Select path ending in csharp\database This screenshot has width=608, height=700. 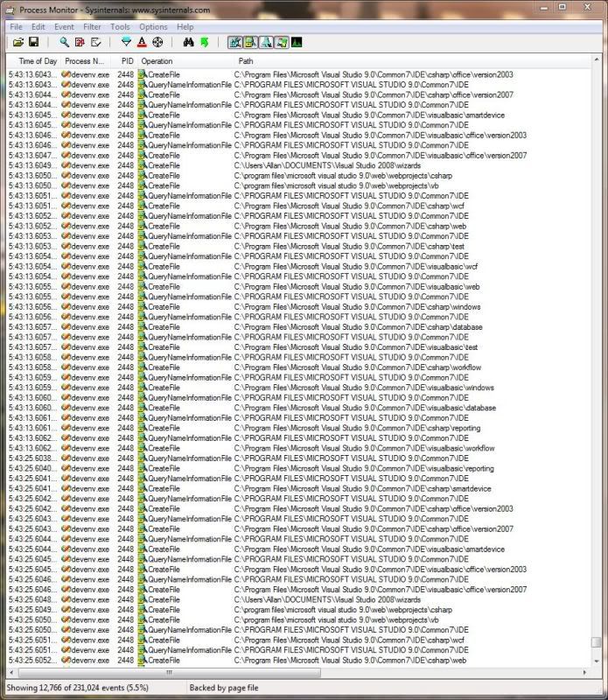(359, 327)
